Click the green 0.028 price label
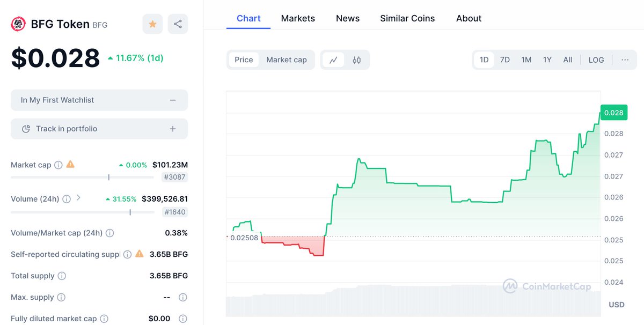The height and width of the screenshot is (325, 644). 613,113
